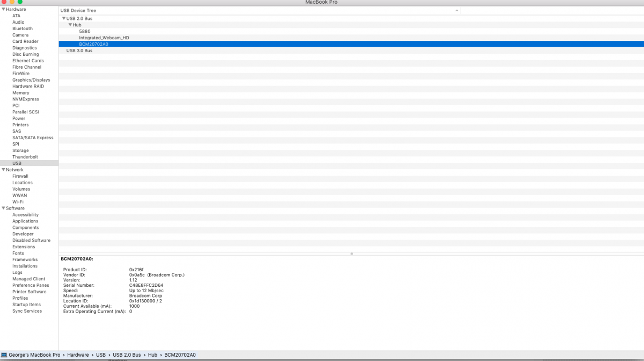Select Thunderbolt in the sidebar
Screen dimensions: 644x361
pyautogui.click(x=25, y=157)
